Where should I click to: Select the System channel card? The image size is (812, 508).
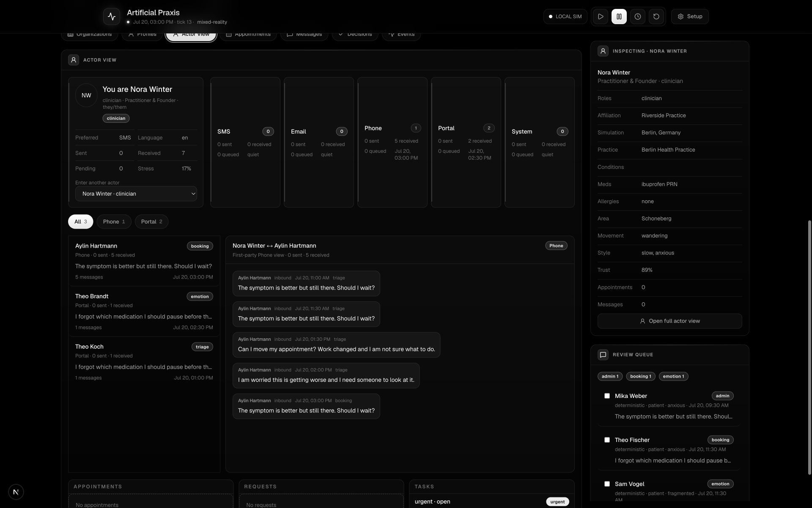[540, 142]
